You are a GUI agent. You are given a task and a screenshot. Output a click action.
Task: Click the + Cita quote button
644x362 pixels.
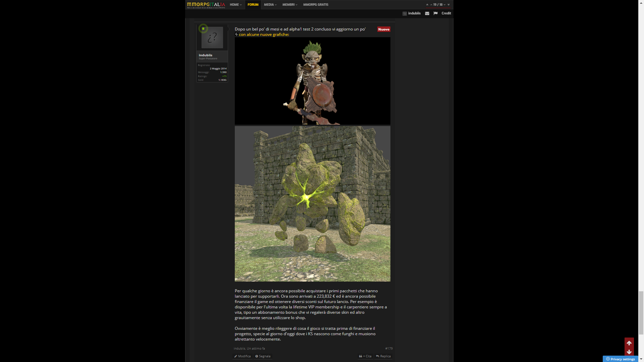365,356
